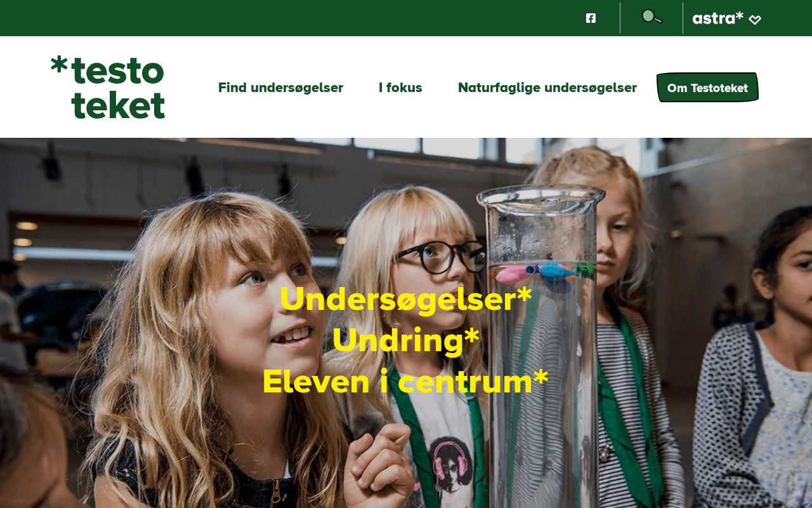The image size is (812, 508).
Task: Click the astra* logo text
Action: point(717,18)
